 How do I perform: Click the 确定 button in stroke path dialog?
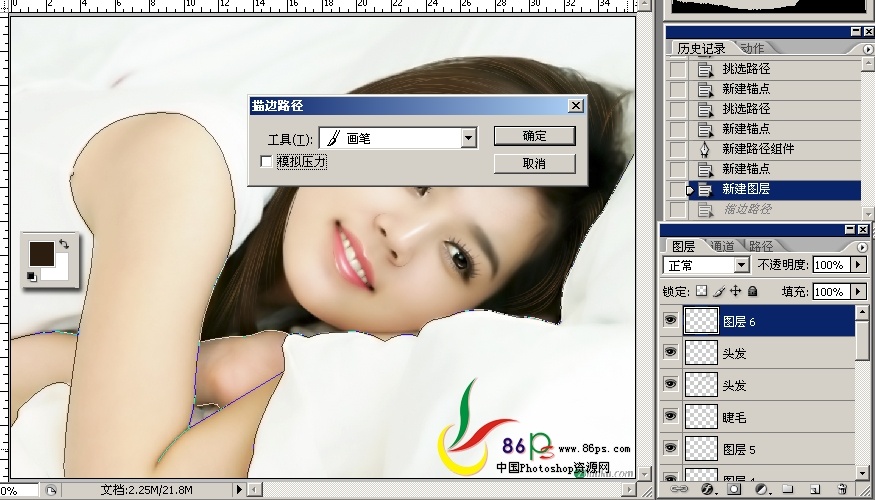[x=535, y=136]
